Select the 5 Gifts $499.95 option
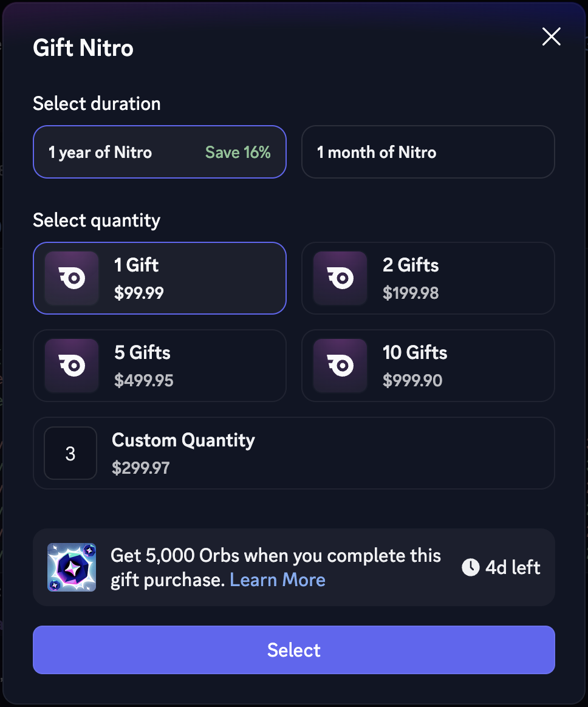This screenshot has height=707, width=588. (160, 366)
